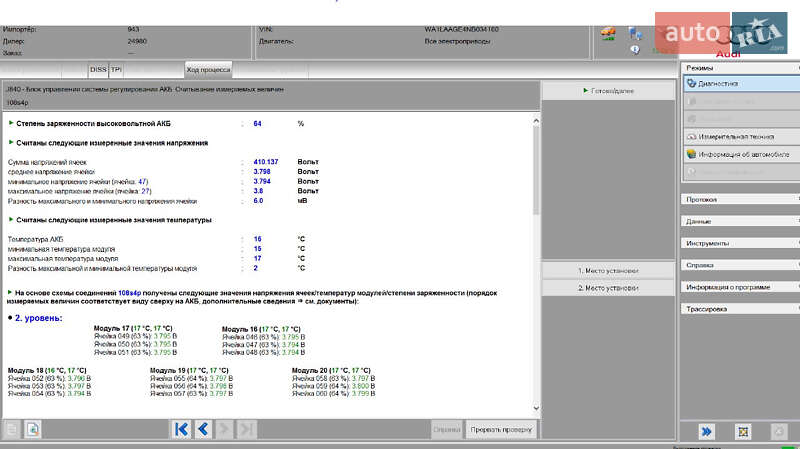
Task: Click the double-arrow forward icon bottom right
Action: (706, 431)
